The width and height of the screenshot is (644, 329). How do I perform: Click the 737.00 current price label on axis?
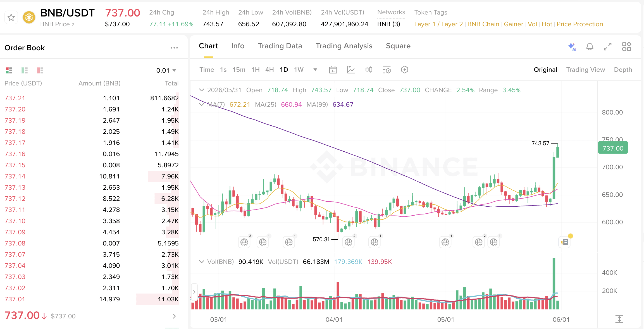pyautogui.click(x=613, y=148)
